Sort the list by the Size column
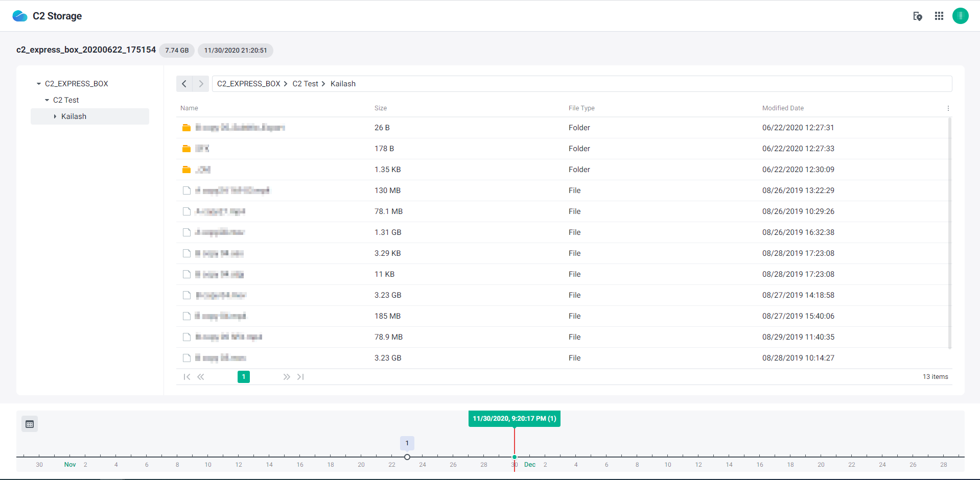This screenshot has height=480, width=980. click(381, 108)
